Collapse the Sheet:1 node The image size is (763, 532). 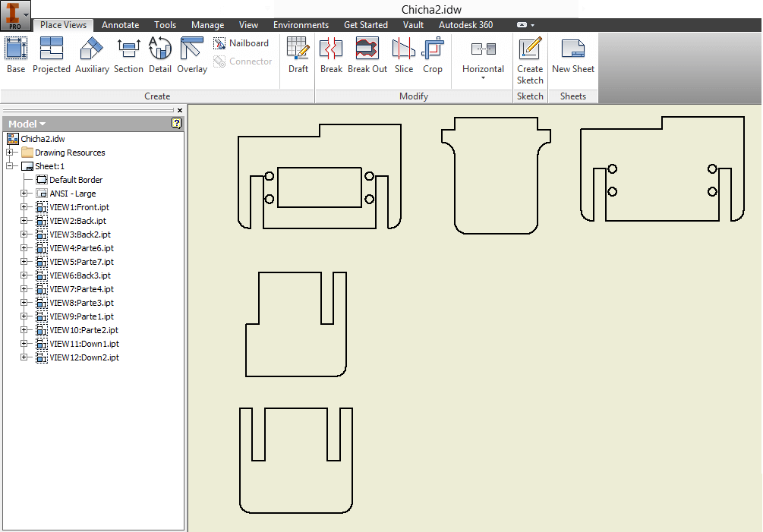9,166
